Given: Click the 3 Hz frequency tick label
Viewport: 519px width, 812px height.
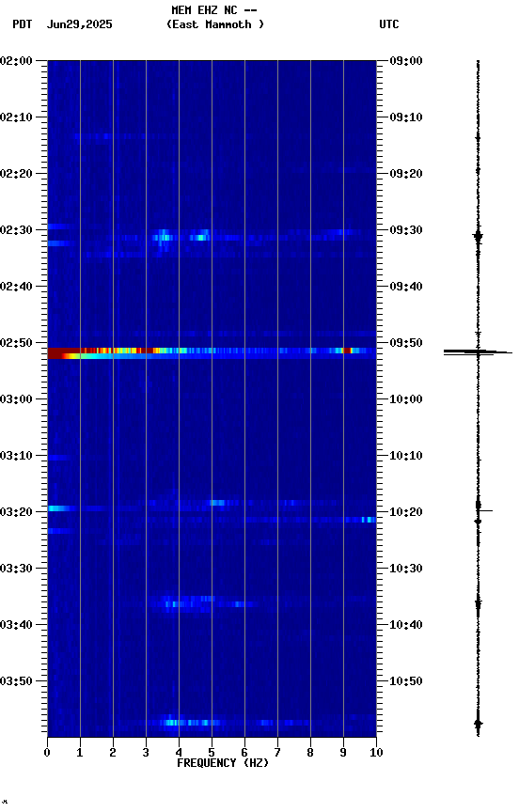Looking at the screenshot, I should click(146, 753).
